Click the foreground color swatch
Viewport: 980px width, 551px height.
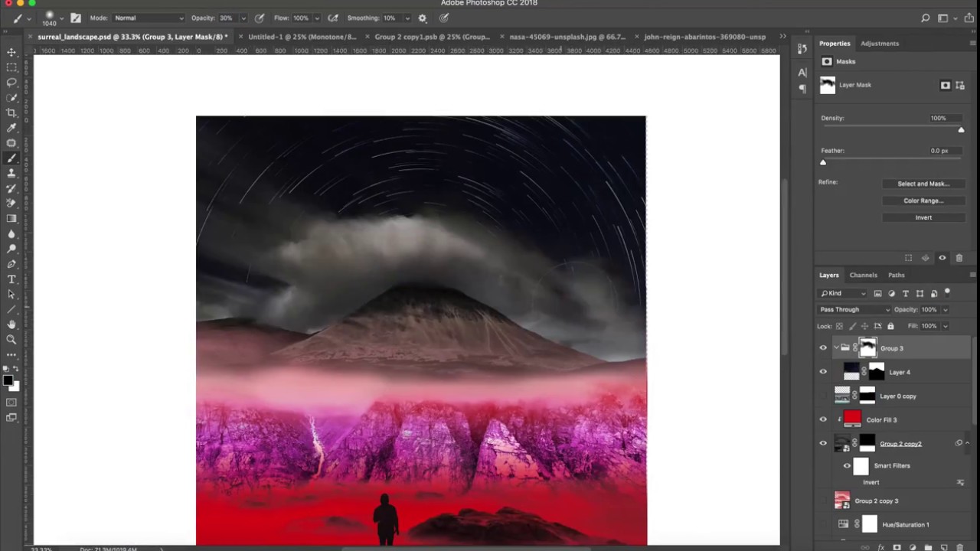[x=8, y=380]
